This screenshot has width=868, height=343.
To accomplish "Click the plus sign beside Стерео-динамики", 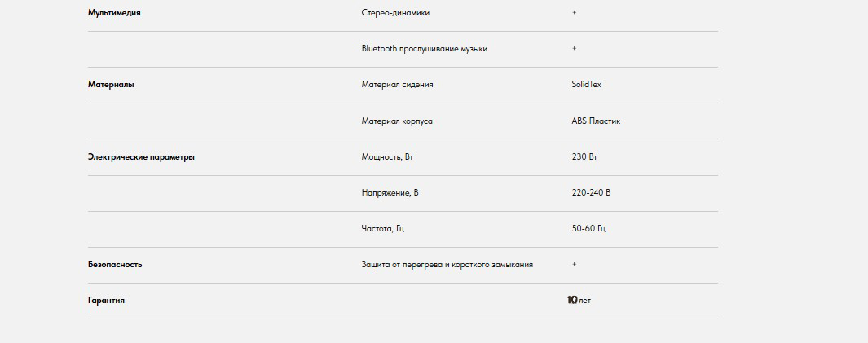I will point(575,13).
